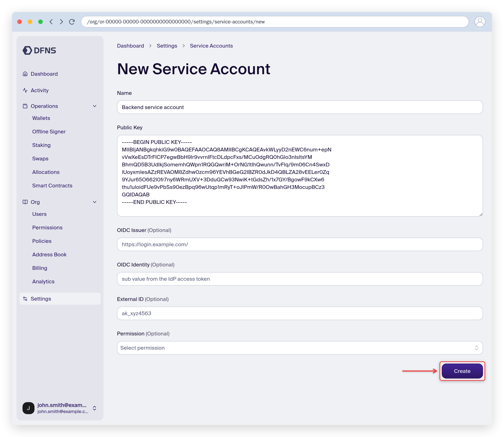Click the Settings sliders icon
The image size is (504, 437).
(x=25, y=299)
